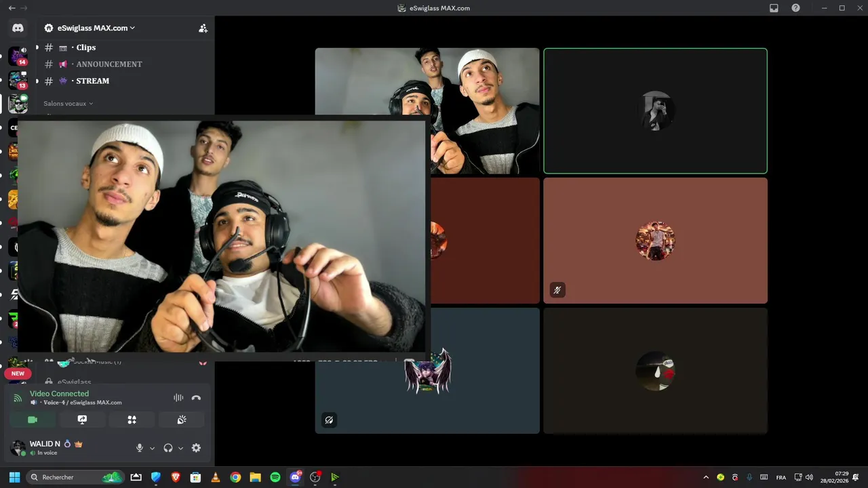The height and width of the screenshot is (488, 868).
Task: Focus the dark tile with teardrop avatar
Action: point(655,371)
